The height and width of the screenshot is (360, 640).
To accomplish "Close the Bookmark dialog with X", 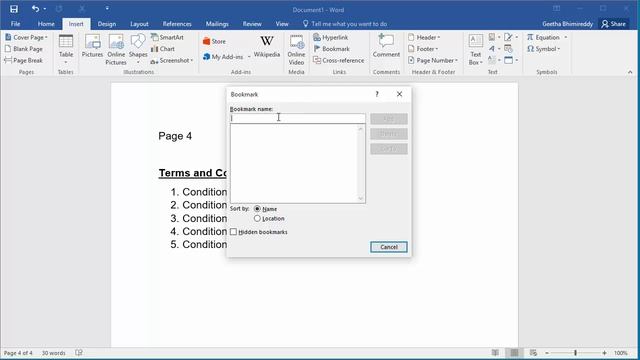I will 399,94.
